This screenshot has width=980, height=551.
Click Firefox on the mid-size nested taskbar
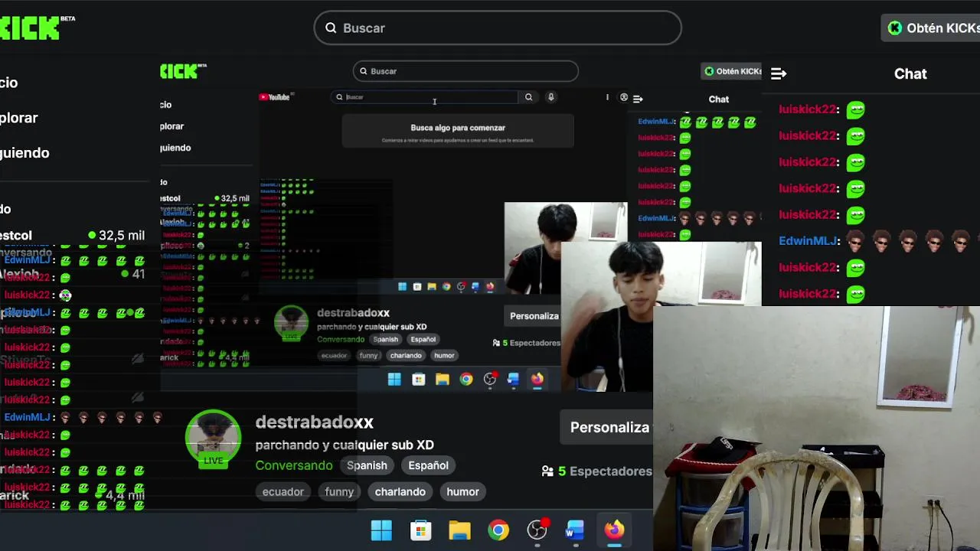537,379
